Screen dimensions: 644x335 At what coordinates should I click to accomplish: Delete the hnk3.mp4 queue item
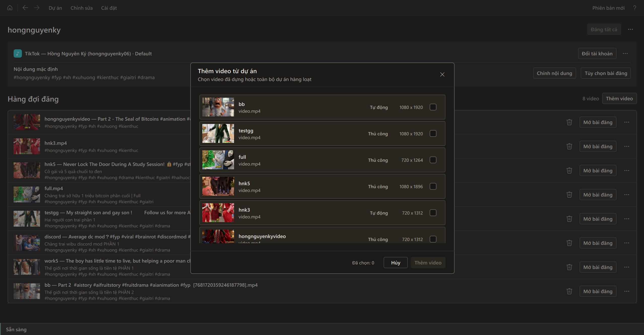point(569,146)
